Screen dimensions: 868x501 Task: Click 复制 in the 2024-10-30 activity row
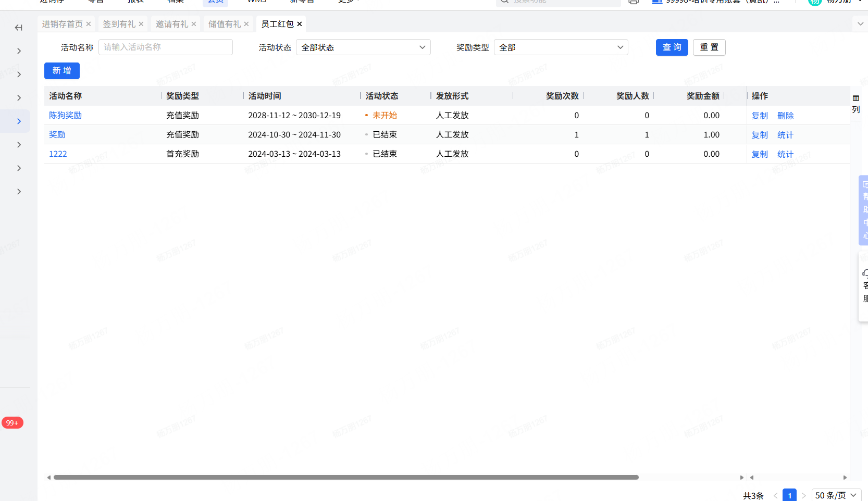pos(760,135)
